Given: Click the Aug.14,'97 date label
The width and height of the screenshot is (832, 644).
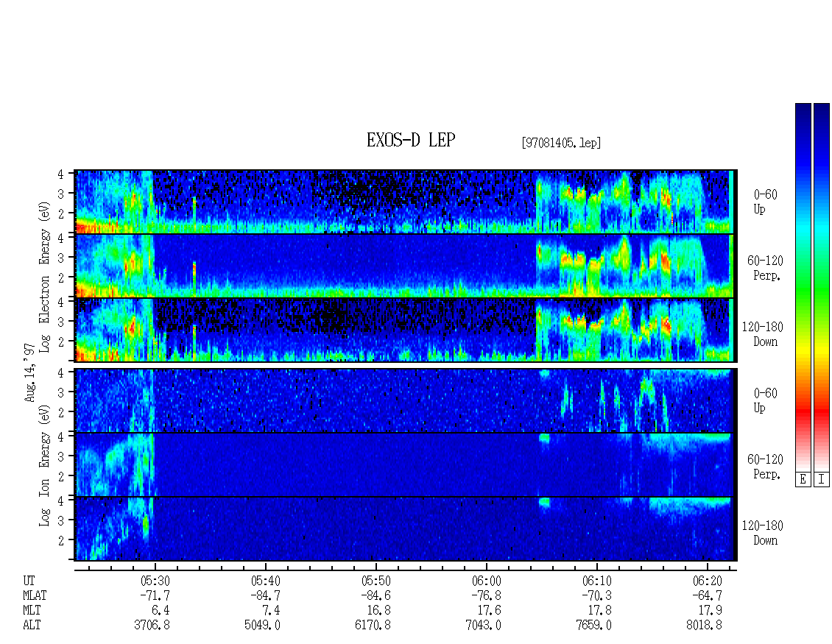Looking at the screenshot, I should pos(29,372).
